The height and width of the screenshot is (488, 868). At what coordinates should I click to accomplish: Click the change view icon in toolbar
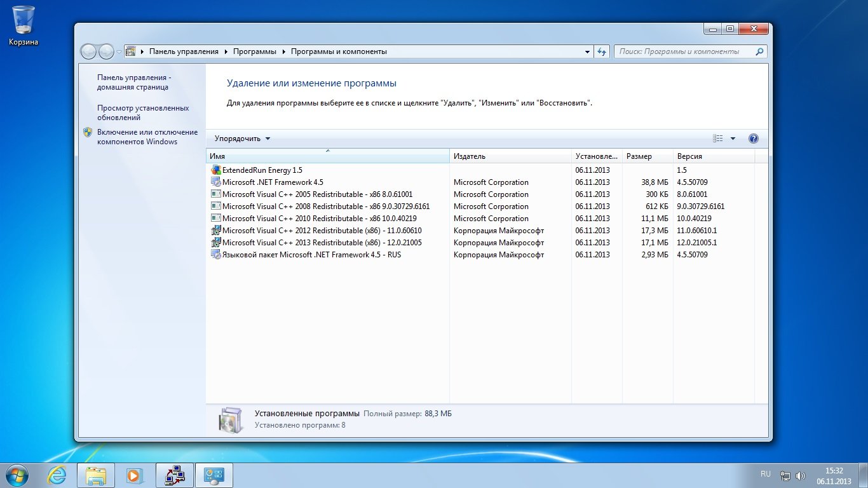(718, 139)
